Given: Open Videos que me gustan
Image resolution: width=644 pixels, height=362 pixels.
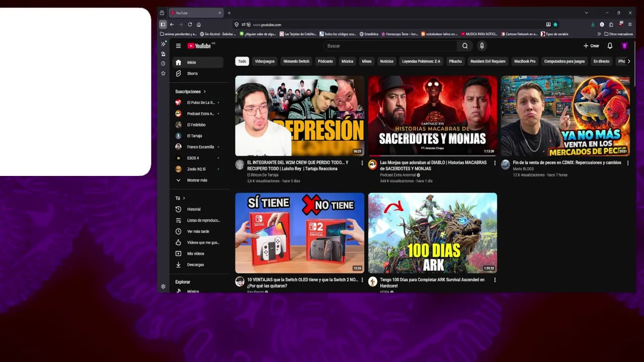Looking at the screenshot, I should click(x=198, y=242).
